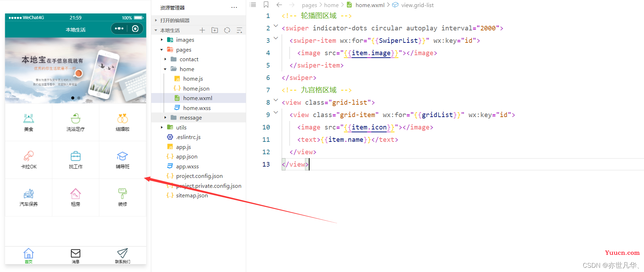Expand the images folder

(x=162, y=40)
